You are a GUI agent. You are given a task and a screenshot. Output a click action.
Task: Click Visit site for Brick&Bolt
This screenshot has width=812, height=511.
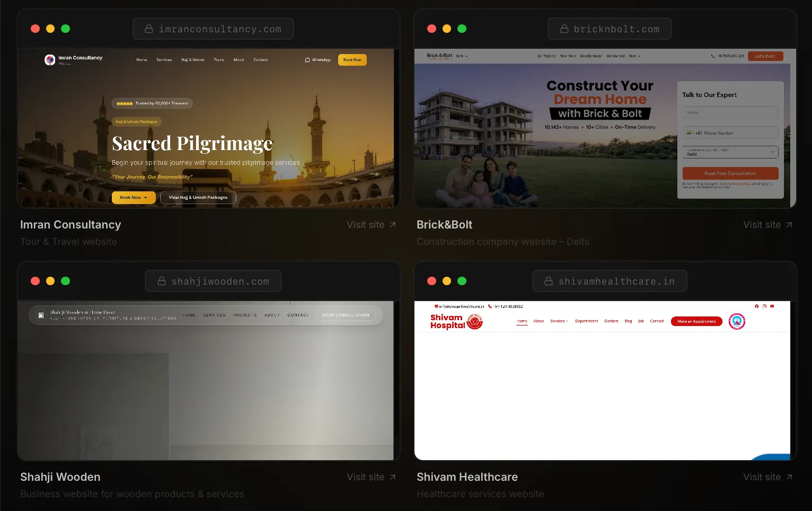point(768,225)
